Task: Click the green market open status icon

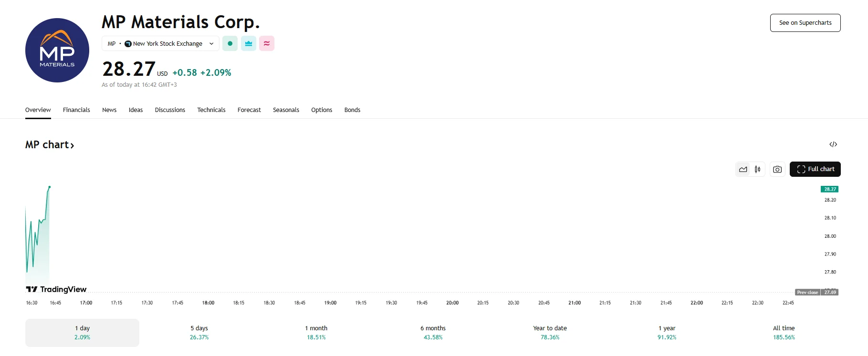Action: (x=230, y=43)
